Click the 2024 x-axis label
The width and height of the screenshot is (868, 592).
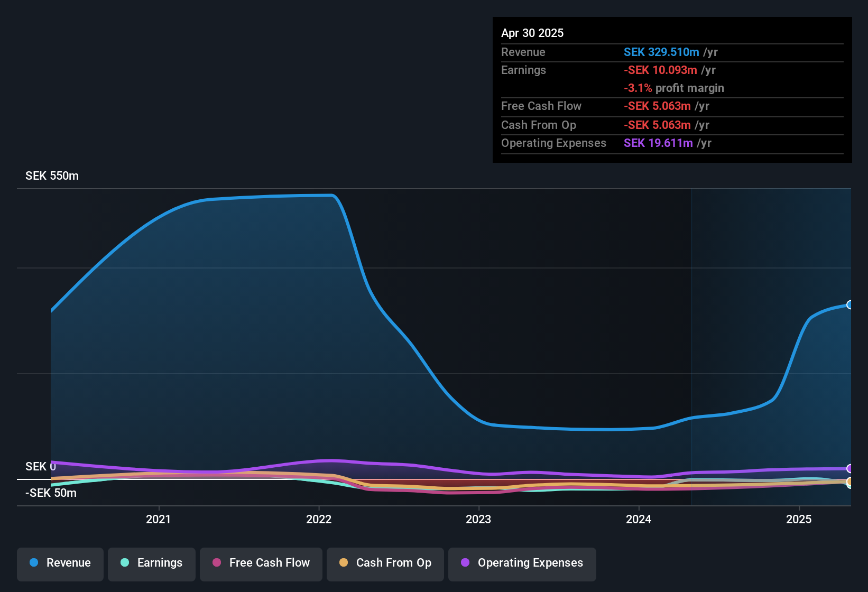(x=639, y=519)
